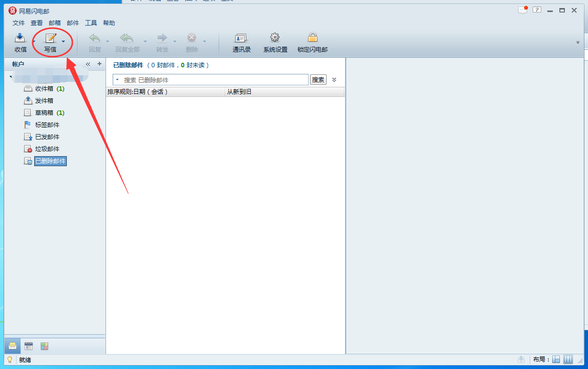Click the 回复 reply icon
Image resolution: width=588 pixels, height=369 pixels.
tap(94, 38)
